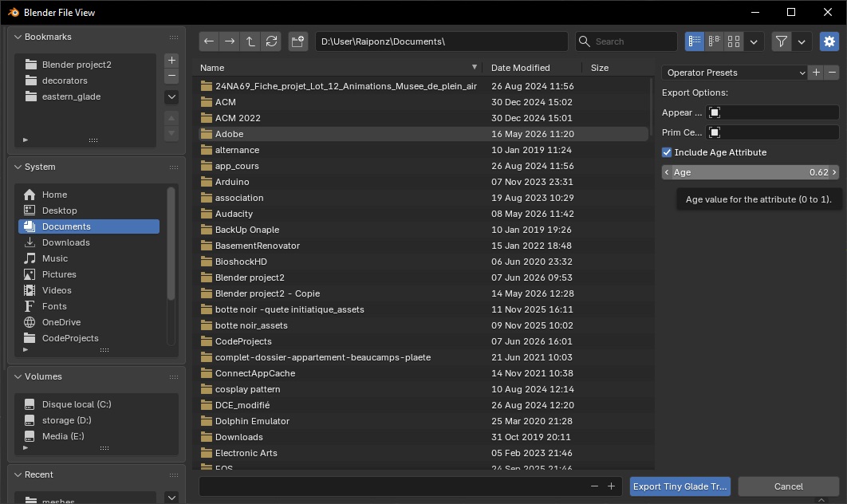Open Operator Presets dropdown
847x504 pixels.
point(735,73)
